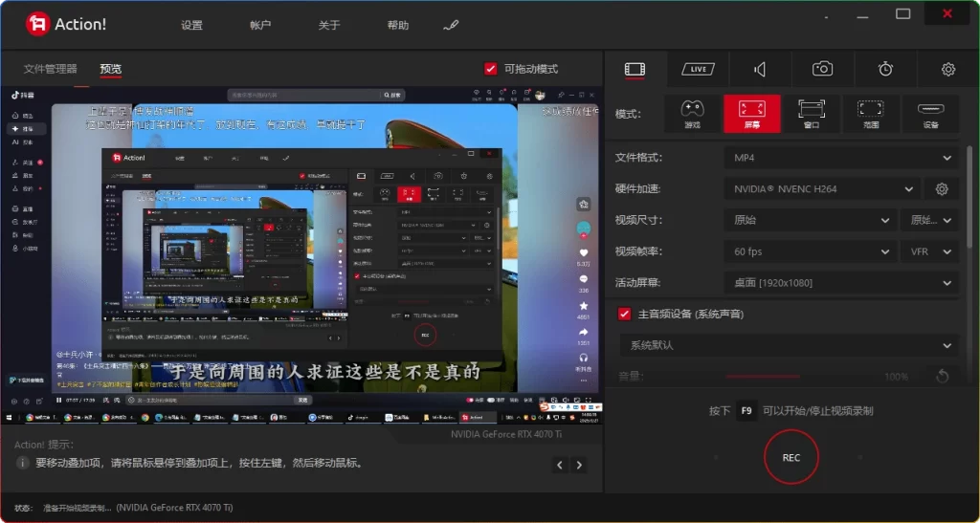Open the screenshot camera tab
The height and width of the screenshot is (523, 980).
(x=822, y=69)
